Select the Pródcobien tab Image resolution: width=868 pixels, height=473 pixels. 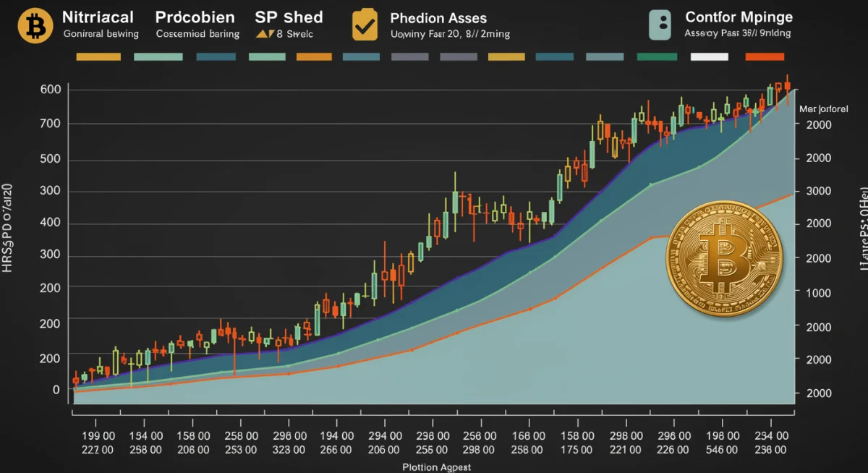194,16
